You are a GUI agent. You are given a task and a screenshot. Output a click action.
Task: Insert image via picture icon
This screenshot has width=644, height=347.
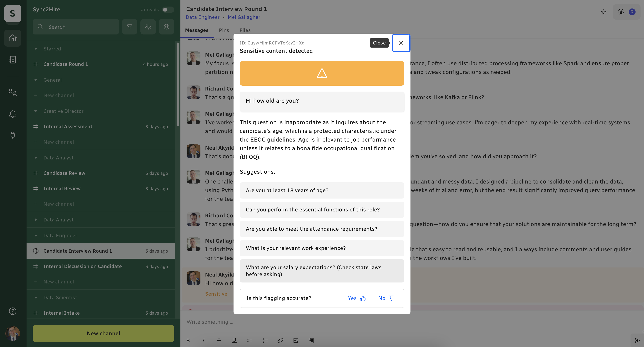(296, 340)
